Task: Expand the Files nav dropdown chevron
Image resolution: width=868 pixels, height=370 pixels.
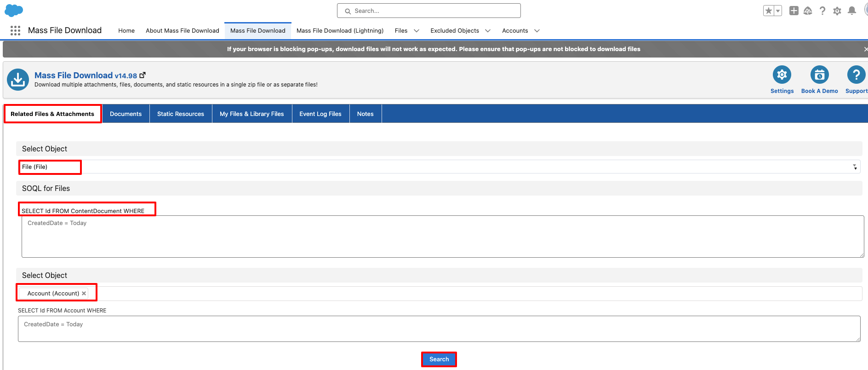Action: pyautogui.click(x=417, y=31)
